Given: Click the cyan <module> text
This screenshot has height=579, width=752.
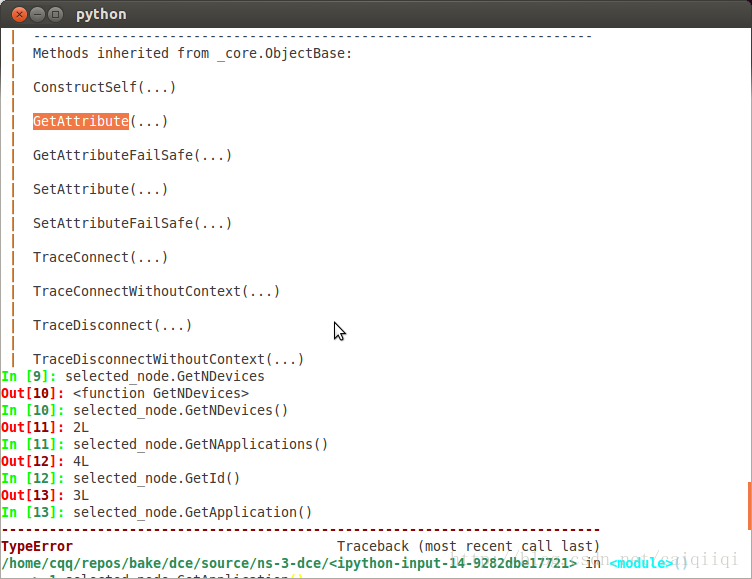Looking at the screenshot, I should point(641,563).
